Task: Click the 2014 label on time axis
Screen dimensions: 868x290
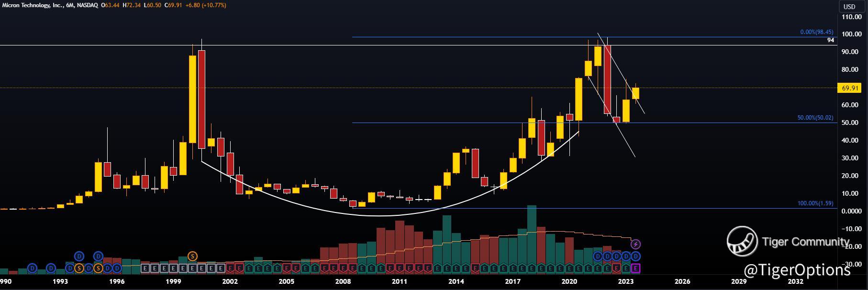Action: point(456,281)
